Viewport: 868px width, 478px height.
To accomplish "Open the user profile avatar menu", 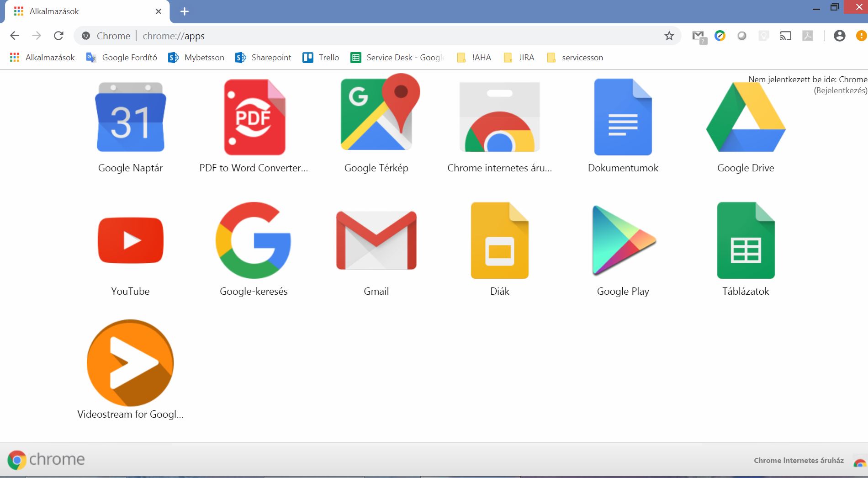I will click(x=840, y=36).
